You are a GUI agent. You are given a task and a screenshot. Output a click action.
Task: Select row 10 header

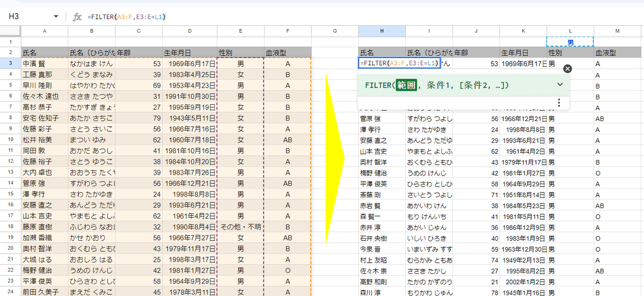10,140
